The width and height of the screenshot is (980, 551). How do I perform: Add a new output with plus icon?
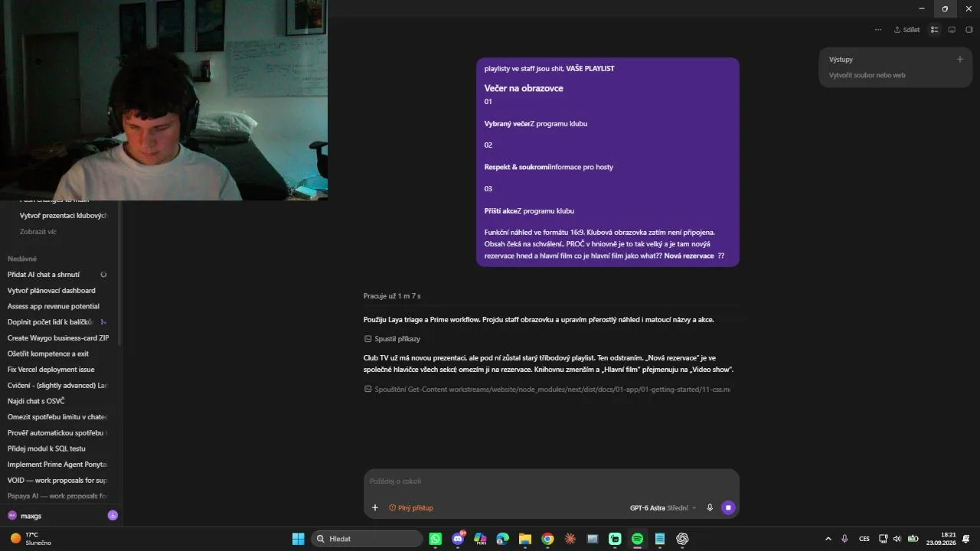[959, 59]
